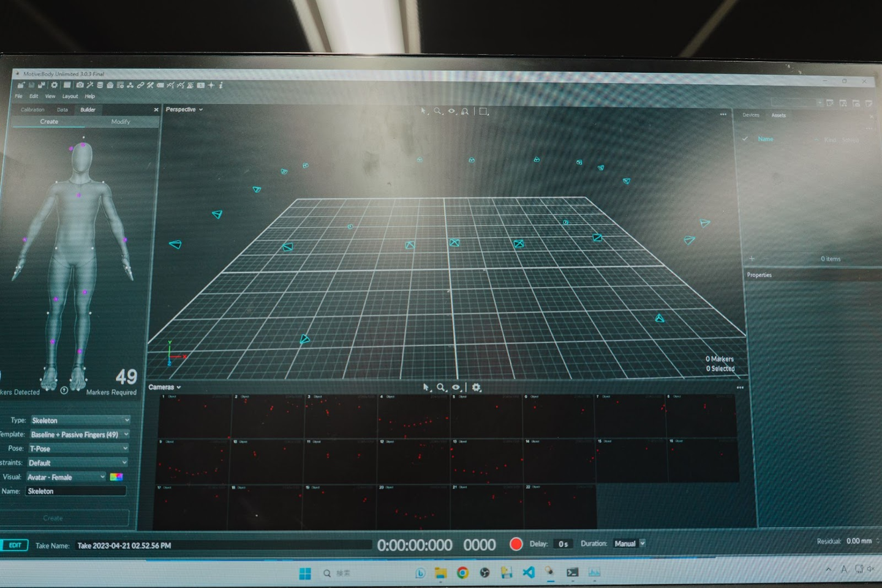The image size is (882, 588).
Task: Click the calibration wand icon in the toolbar
Action: pos(90,85)
